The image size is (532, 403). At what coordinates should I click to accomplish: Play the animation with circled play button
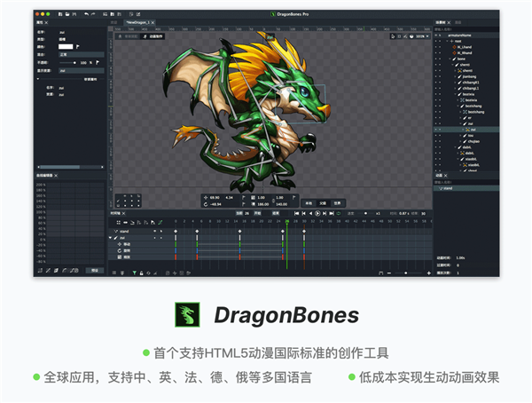(317, 213)
